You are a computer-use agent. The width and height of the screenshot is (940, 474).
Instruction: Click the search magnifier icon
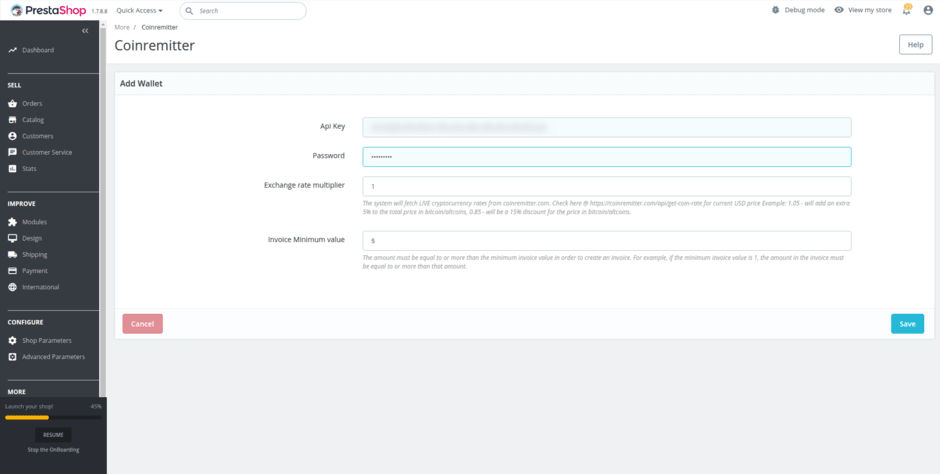[x=189, y=11]
